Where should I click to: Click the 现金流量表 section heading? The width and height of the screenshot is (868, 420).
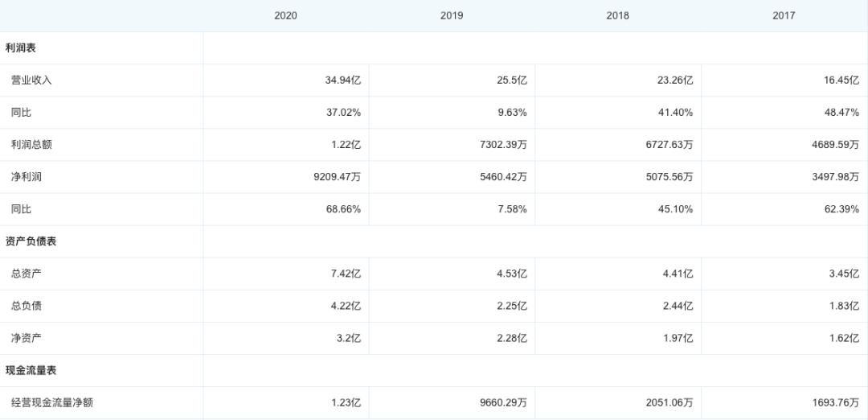(x=31, y=370)
